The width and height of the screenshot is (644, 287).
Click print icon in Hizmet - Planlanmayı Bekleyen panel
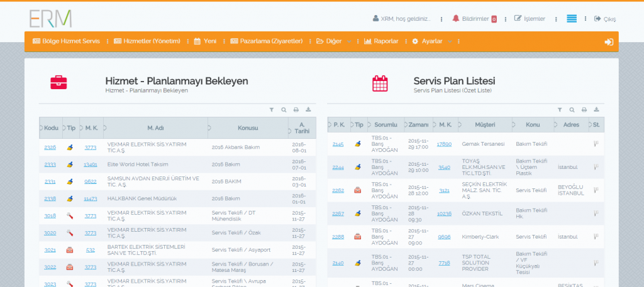[x=296, y=110]
